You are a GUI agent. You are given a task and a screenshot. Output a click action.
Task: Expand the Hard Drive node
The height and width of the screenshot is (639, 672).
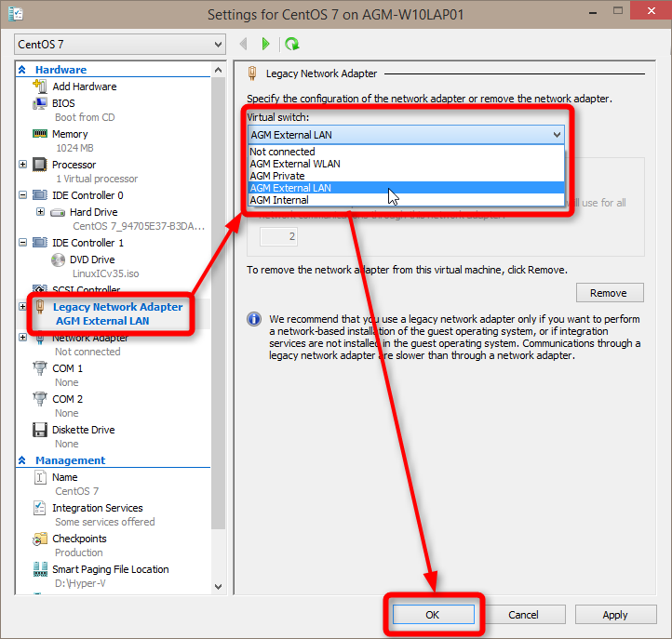[x=40, y=212]
